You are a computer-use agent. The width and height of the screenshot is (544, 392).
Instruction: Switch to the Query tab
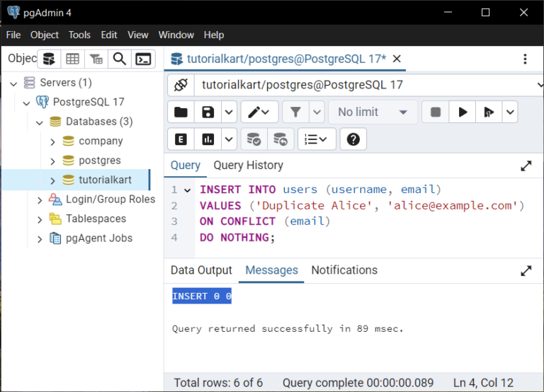tap(186, 166)
